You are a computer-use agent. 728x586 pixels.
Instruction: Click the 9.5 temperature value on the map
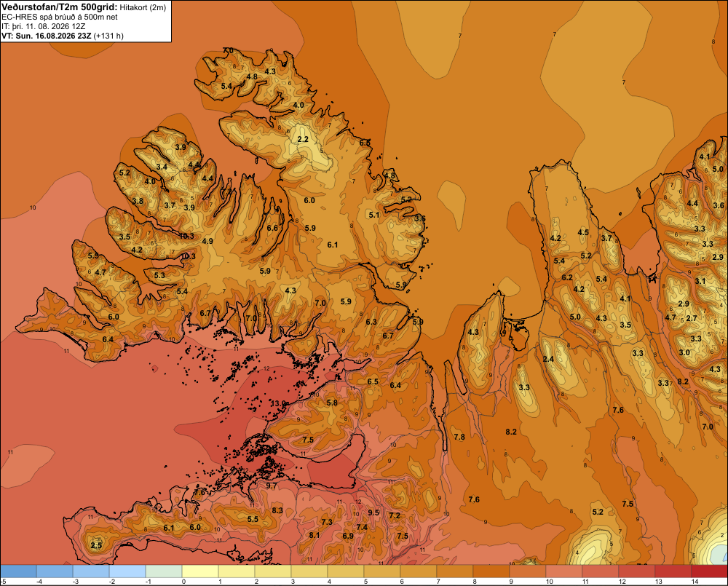tap(373, 512)
